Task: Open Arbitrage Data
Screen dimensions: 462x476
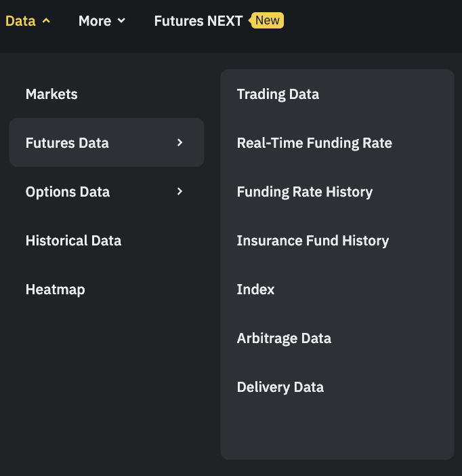Action: pyautogui.click(x=284, y=338)
